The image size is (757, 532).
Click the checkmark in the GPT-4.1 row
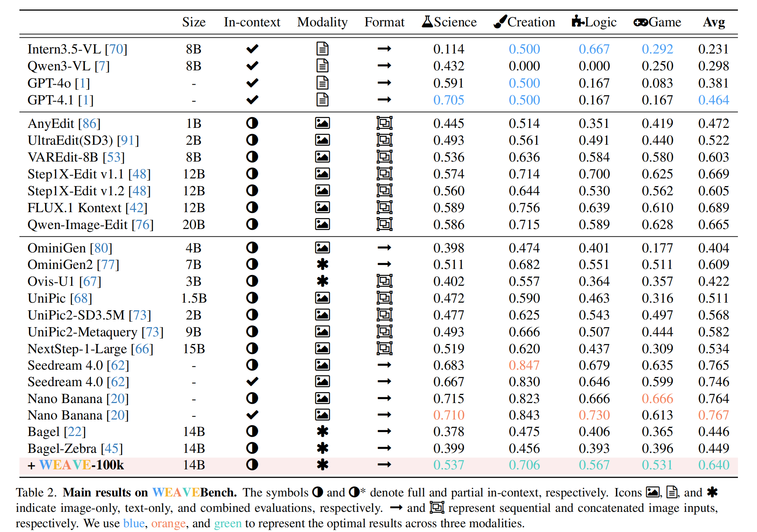pyautogui.click(x=252, y=100)
